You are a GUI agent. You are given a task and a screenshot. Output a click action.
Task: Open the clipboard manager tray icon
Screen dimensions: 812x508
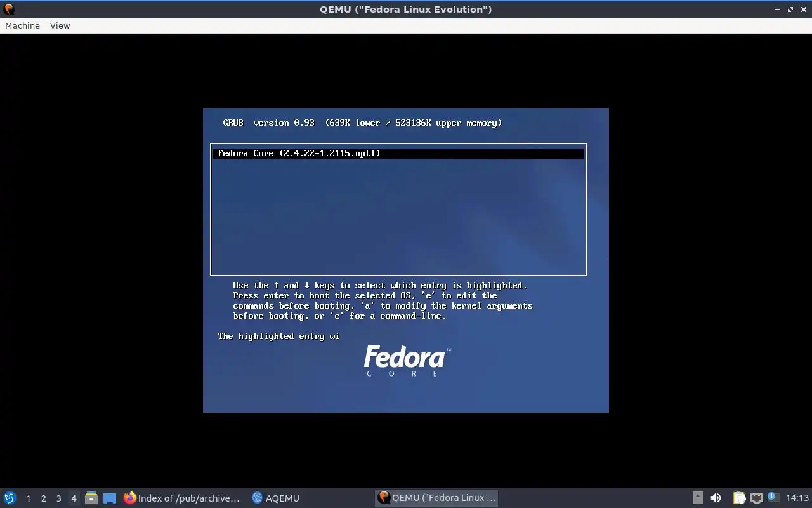point(739,498)
